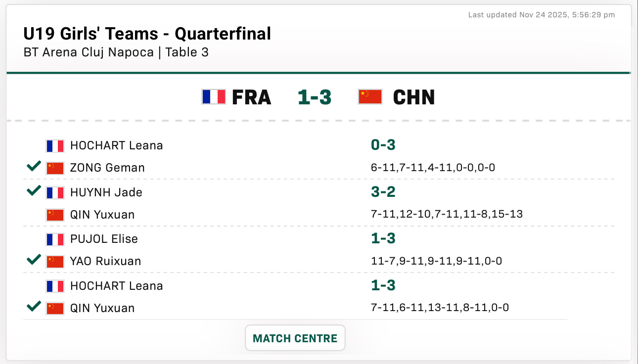Click the Last updated timestamp
This screenshot has width=638, height=364.
tap(541, 15)
